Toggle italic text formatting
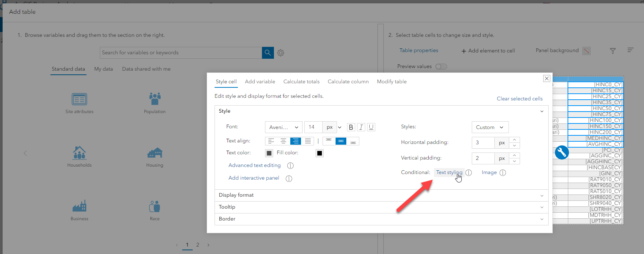The height and width of the screenshot is (254, 644). click(361, 127)
